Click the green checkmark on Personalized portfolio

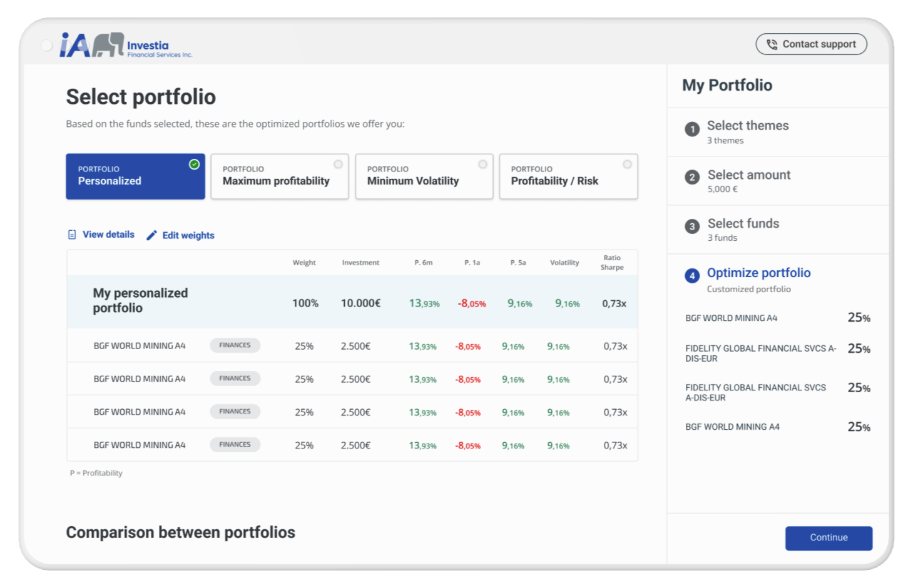(194, 164)
